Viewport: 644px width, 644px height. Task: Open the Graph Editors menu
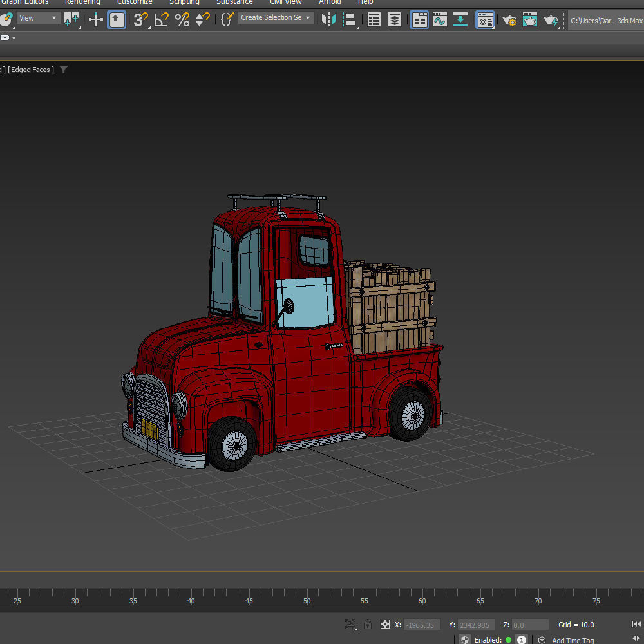pyautogui.click(x=24, y=3)
